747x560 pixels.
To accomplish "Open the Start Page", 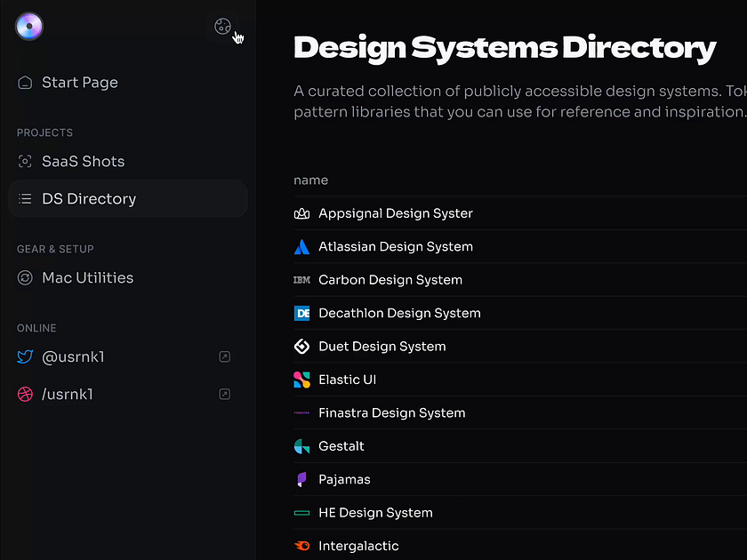I will pyautogui.click(x=80, y=82).
